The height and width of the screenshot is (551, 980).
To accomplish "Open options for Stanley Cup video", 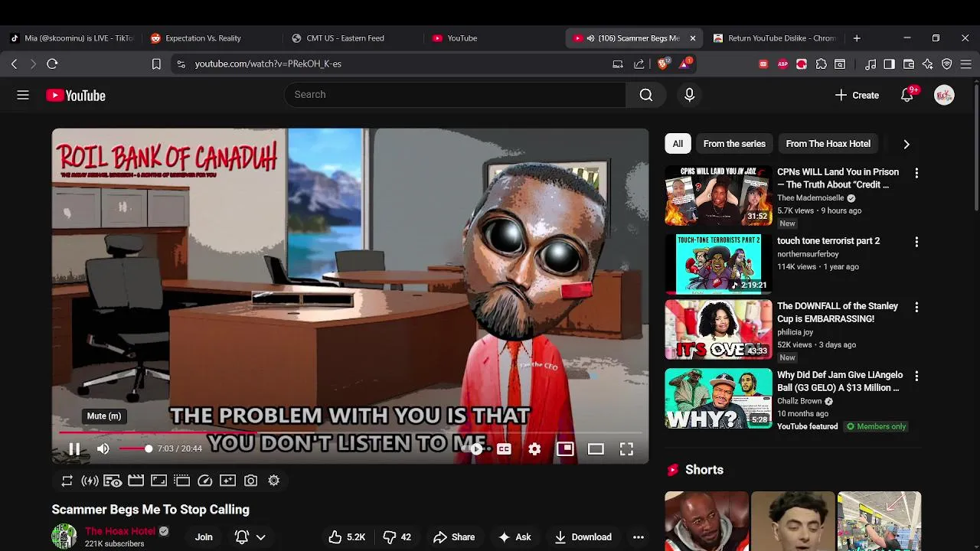I will tap(916, 307).
